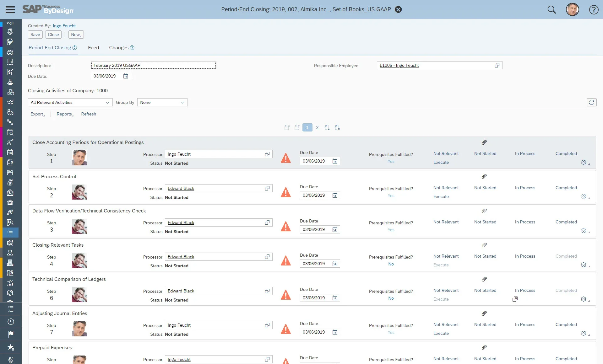Mark Closing-Relevant Tasks as Not Relevant

(x=446, y=256)
